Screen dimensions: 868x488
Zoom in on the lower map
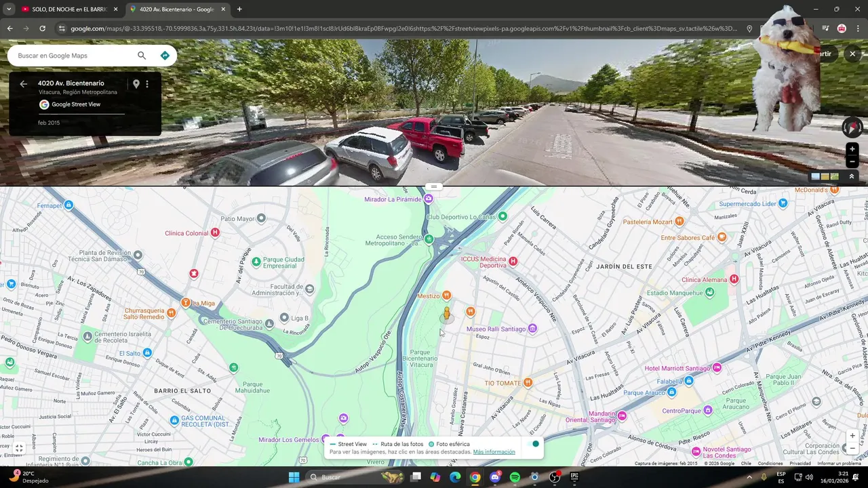(852, 436)
